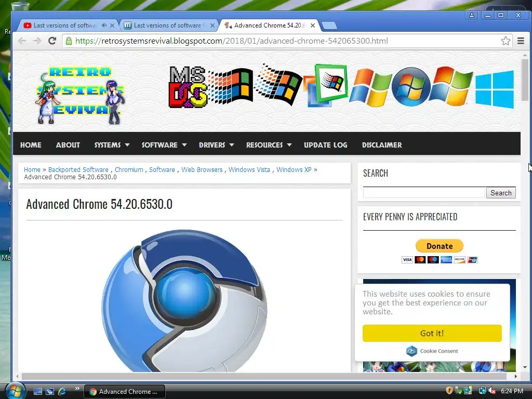Click Switch between windows quick launch icon

point(50,392)
